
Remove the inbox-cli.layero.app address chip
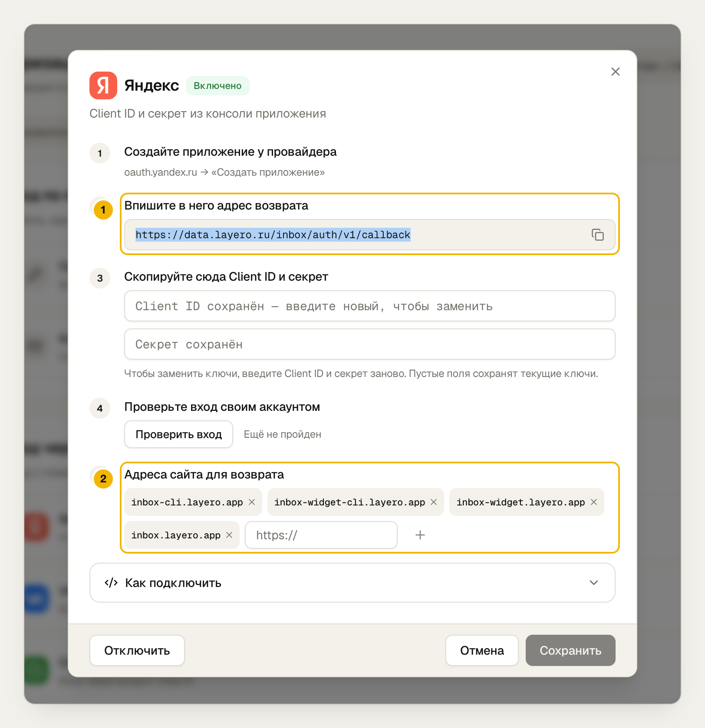[252, 502]
